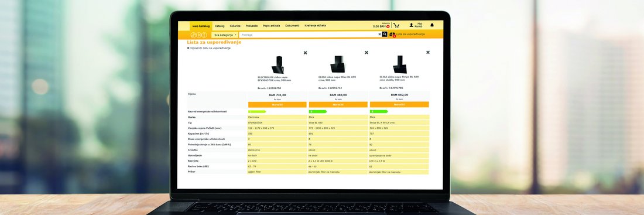Remove Electrolux hood from comparison
Viewport: 644px width, 215px height.
pos(305,53)
